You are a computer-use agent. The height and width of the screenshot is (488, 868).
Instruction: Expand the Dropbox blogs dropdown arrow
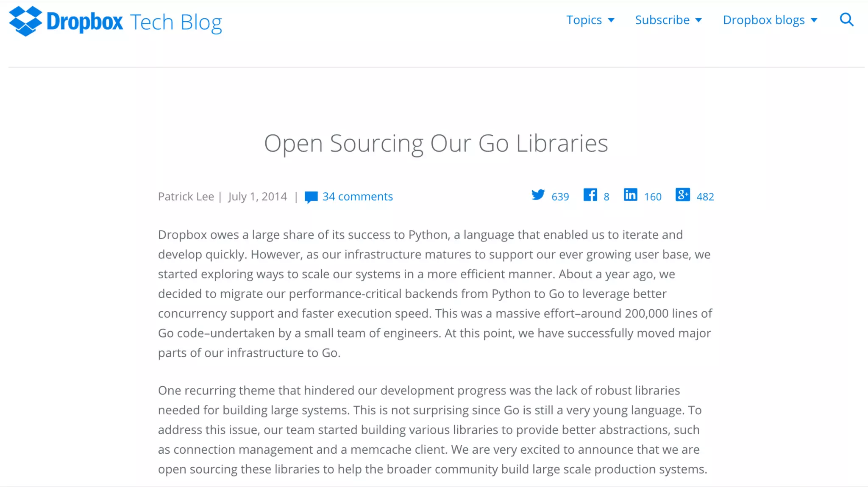click(x=814, y=20)
